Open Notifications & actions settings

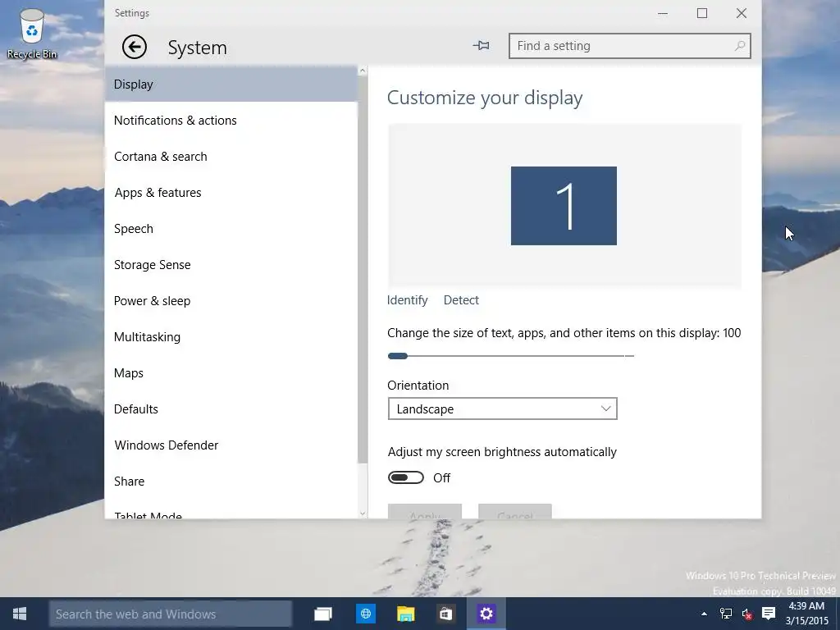tap(231, 121)
